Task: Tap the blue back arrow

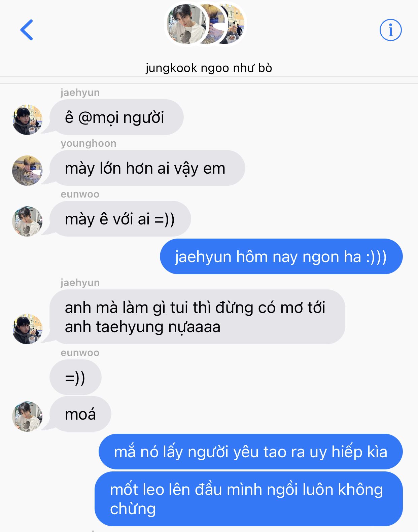Action: pyautogui.click(x=27, y=30)
